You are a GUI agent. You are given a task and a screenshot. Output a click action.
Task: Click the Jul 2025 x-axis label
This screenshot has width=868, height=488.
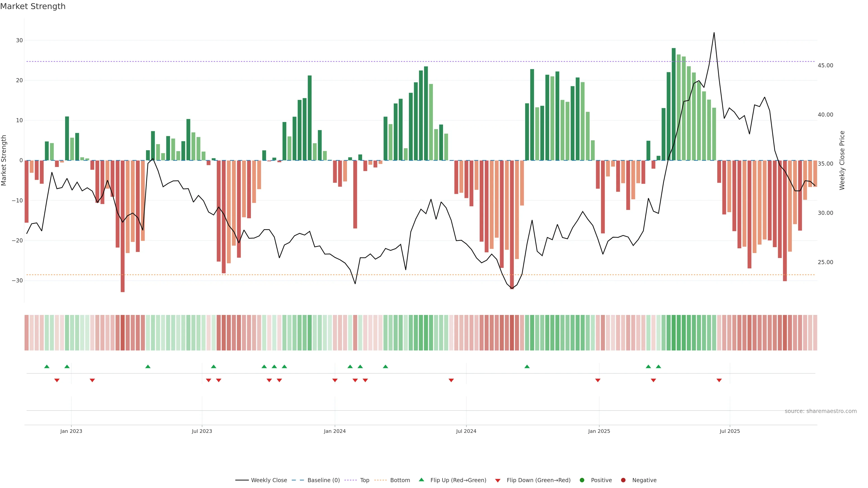tap(729, 431)
